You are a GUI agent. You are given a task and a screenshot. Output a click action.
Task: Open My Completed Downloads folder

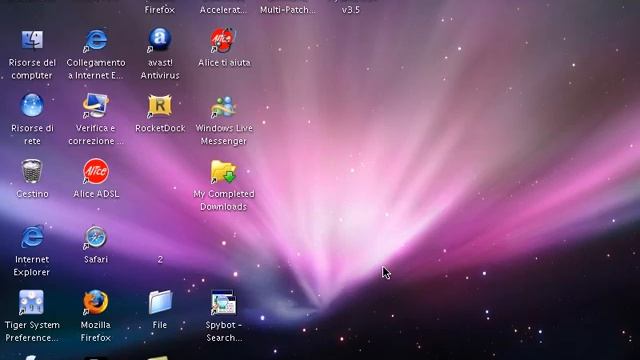coord(223,171)
